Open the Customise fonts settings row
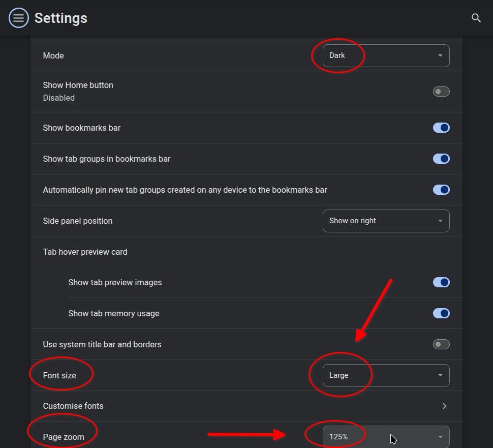Viewport: 493px width, 448px height. (203, 406)
